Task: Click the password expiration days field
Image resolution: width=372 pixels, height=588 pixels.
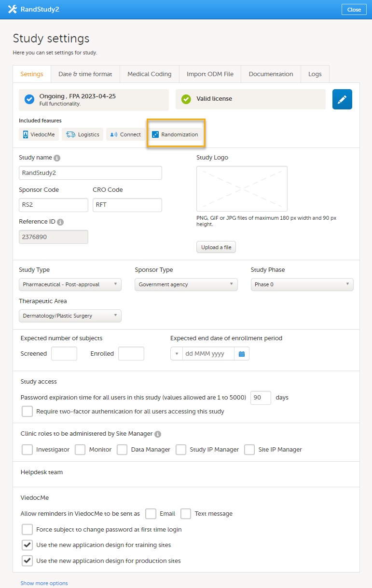Action: click(x=261, y=398)
